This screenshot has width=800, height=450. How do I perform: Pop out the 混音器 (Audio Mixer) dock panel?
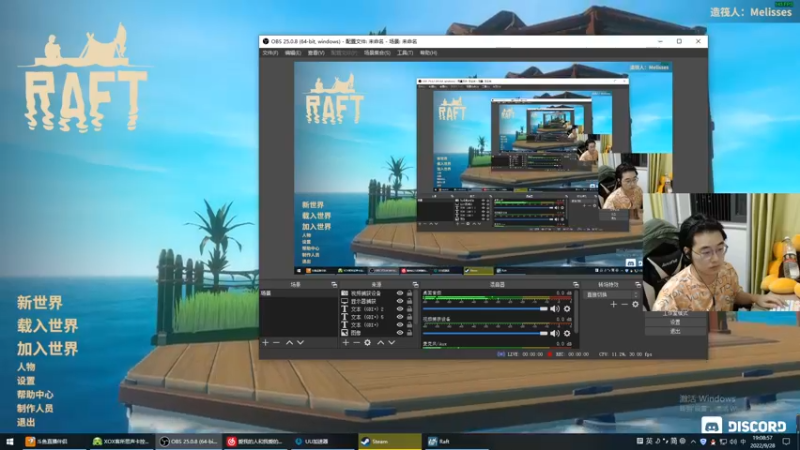pos(576,285)
